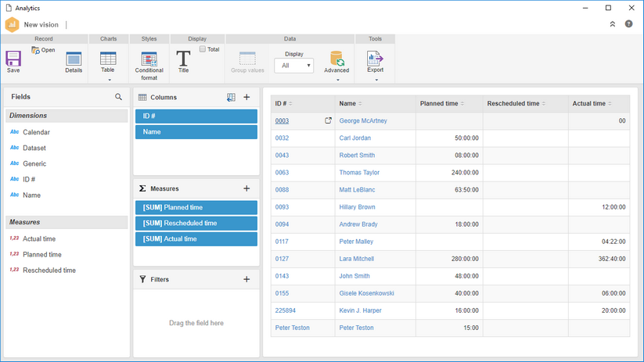Click the George McArtney name link
This screenshot has width=644, height=362.
click(x=363, y=120)
